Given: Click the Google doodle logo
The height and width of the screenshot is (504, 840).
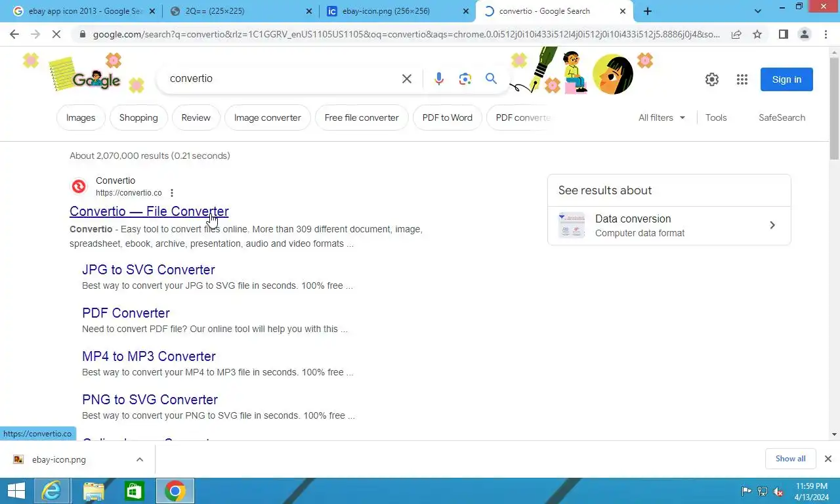Looking at the screenshot, I should pyautogui.click(x=96, y=80).
